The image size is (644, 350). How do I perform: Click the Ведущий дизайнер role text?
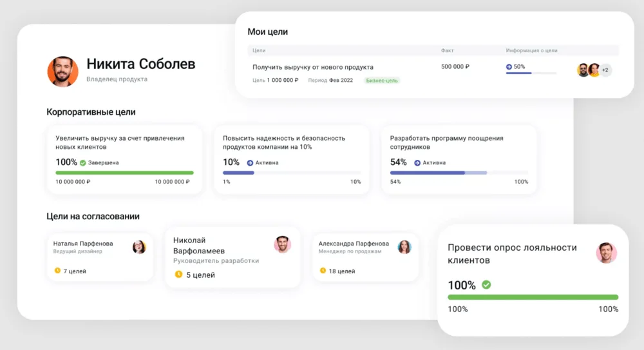click(78, 251)
